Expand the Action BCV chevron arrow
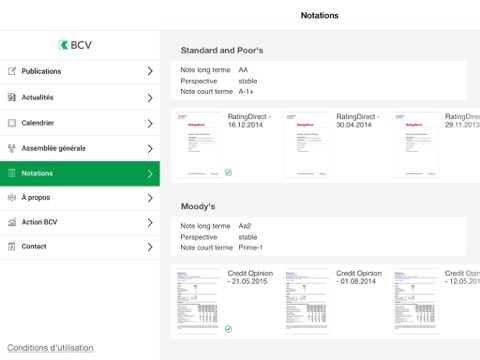The image size is (480, 360). (x=150, y=222)
